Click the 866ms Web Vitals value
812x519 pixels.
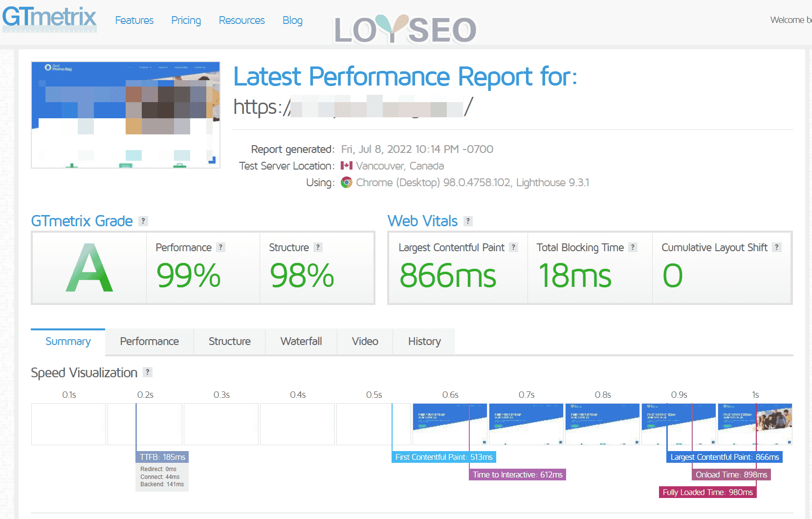[x=448, y=276]
